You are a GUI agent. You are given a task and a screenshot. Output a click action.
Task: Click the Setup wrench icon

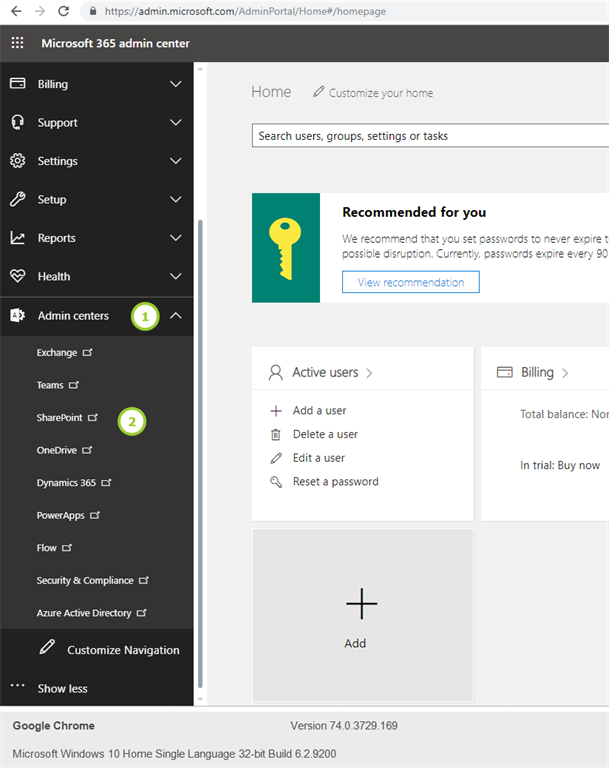(18, 199)
